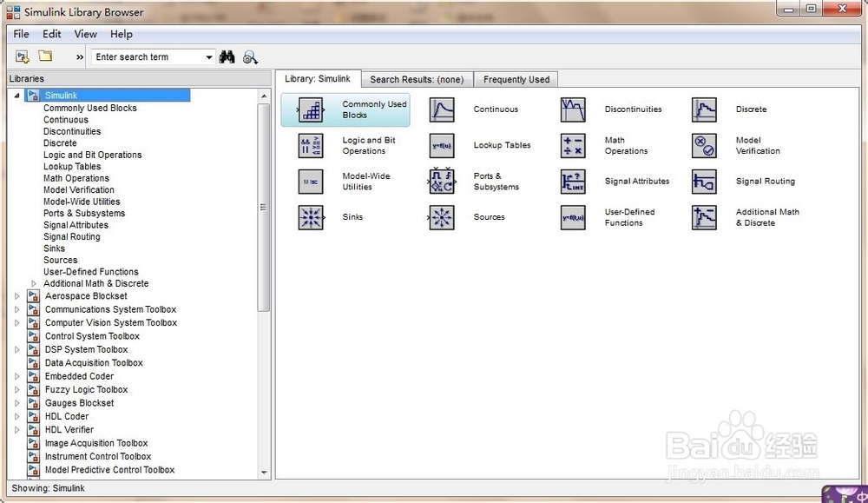Select User-Defined Functions in tree
Viewport: 868px width, 503px height.
tap(91, 271)
